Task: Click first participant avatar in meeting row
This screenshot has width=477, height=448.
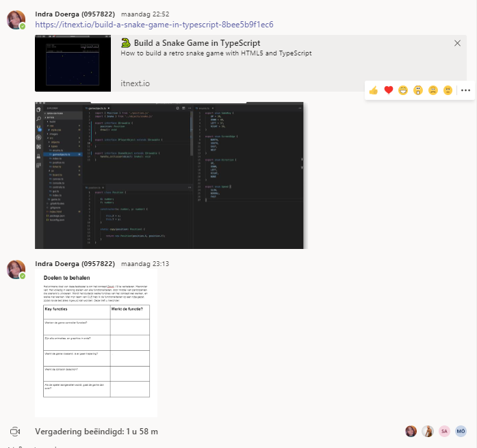Action: click(411, 431)
